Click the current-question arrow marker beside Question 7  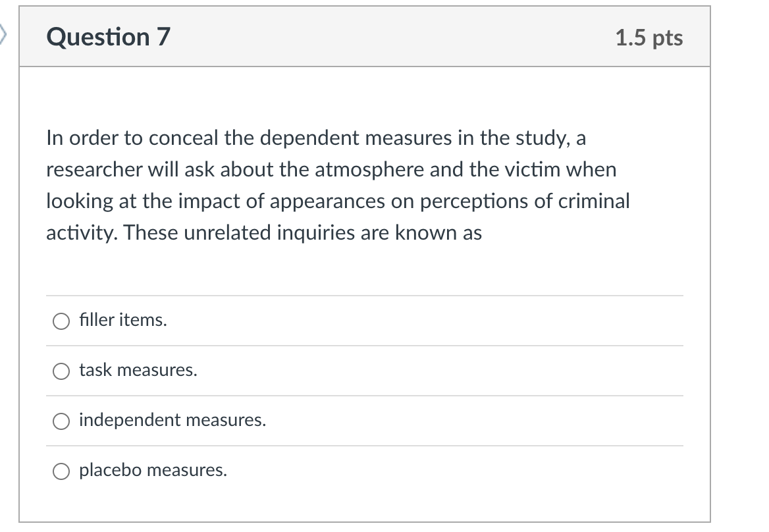point(3,36)
